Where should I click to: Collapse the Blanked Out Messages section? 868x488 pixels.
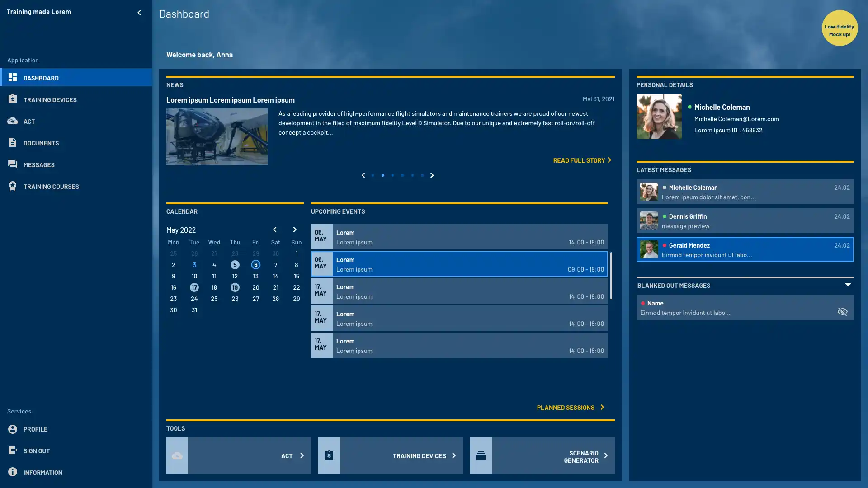[x=848, y=285]
